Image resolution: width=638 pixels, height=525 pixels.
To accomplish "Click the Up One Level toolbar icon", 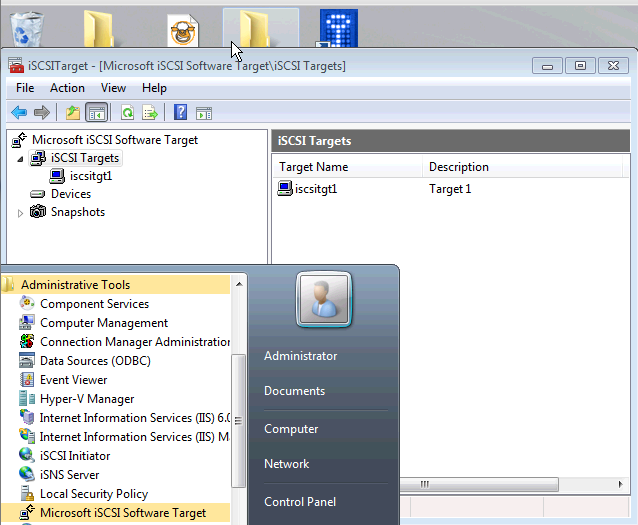I will point(72,113).
